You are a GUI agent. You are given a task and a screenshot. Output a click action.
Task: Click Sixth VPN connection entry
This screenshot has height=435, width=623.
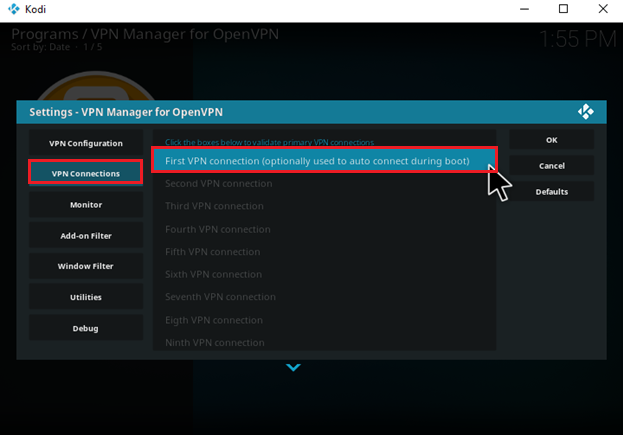coord(324,275)
